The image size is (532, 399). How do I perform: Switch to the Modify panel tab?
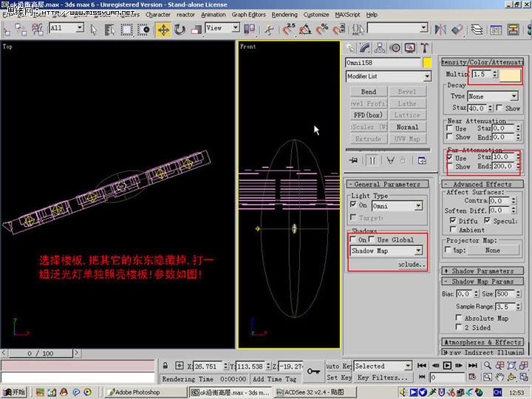(365, 48)
